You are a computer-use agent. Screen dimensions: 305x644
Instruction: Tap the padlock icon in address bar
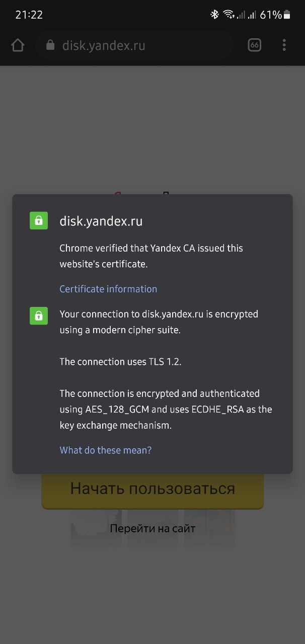tap(50, 45)
